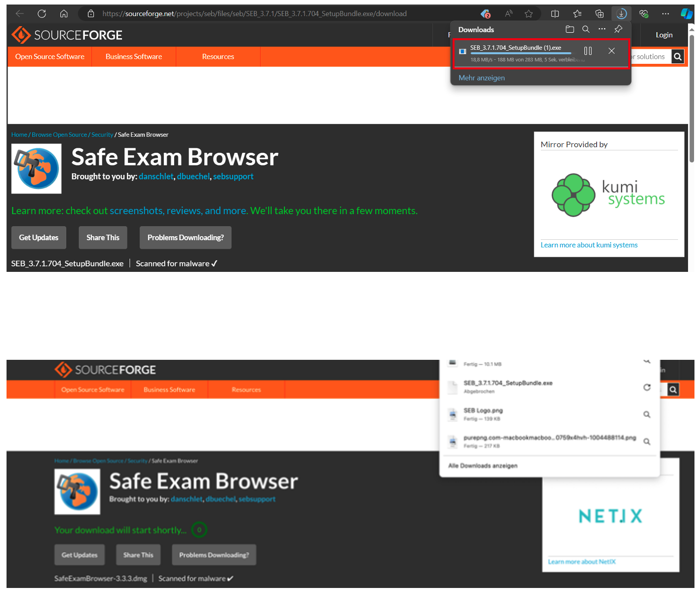
Task: Add this page to favorites with star icon
Action: click(528, 14)
